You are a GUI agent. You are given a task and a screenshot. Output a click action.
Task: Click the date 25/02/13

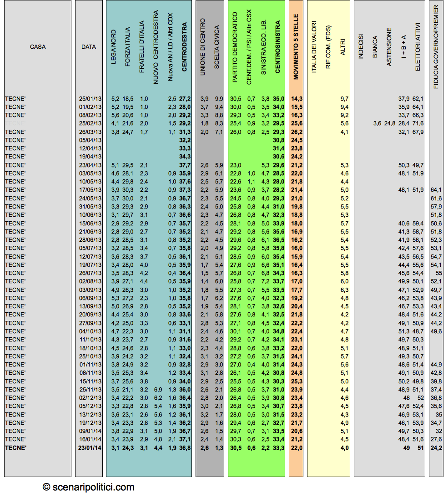(x=90, y=123)
